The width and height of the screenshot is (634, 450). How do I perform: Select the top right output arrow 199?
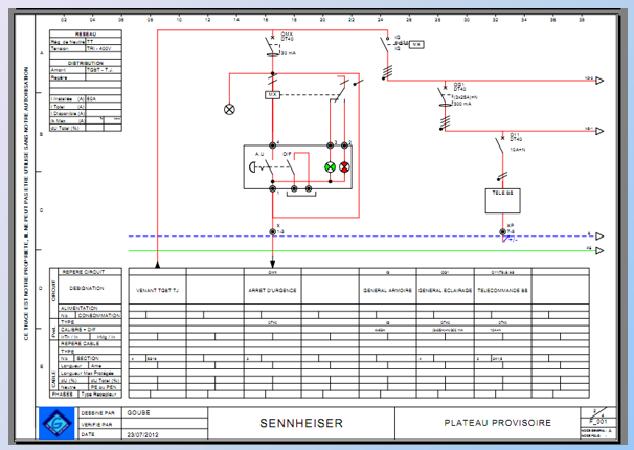coord(599,81)
